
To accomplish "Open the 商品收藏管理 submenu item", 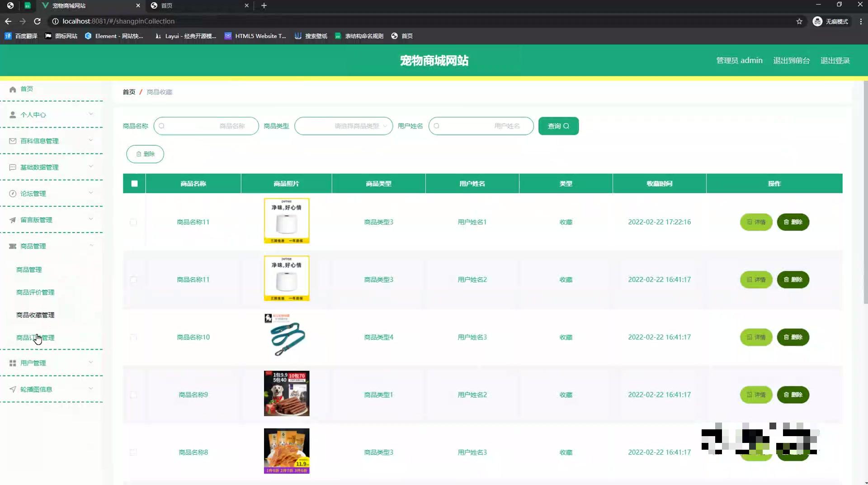I will point(35,315).
